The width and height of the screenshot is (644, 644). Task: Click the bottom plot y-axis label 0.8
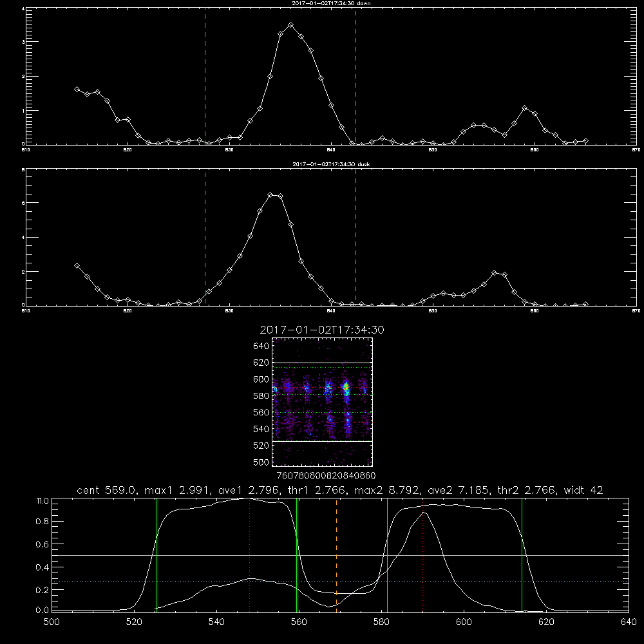(43, 522)
